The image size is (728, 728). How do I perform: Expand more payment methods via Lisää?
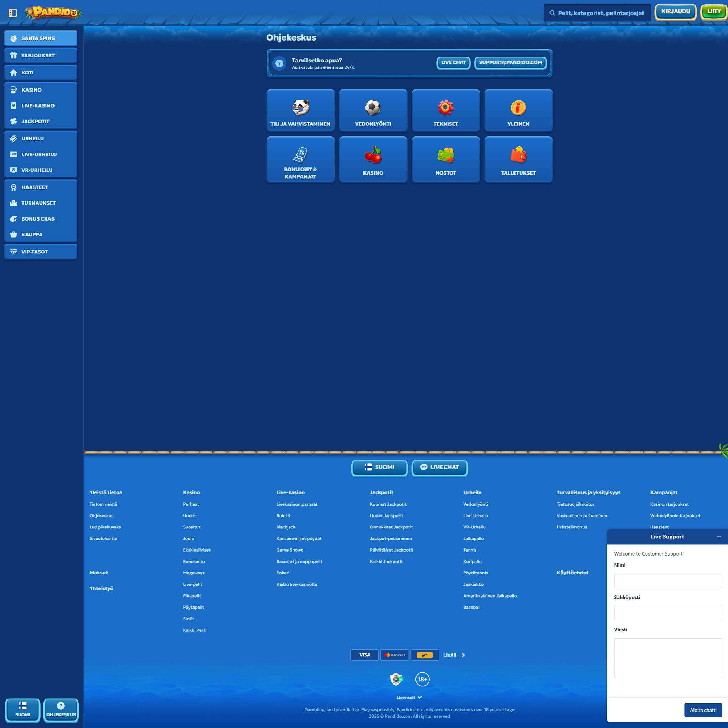pyautogui.click(x=454, y=655)
